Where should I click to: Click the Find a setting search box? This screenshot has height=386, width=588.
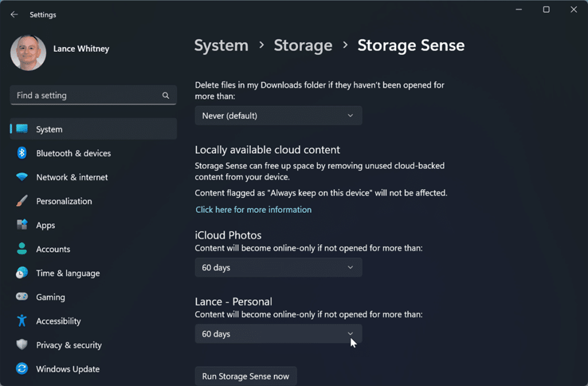84,95
